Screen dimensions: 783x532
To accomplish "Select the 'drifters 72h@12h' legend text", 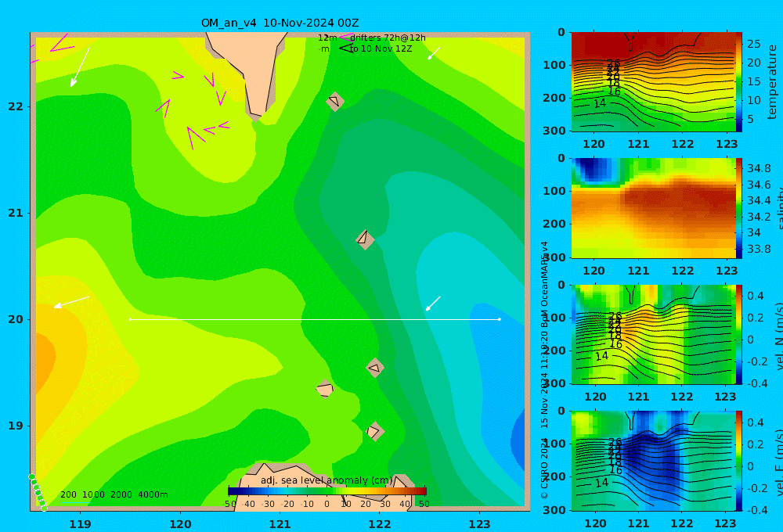I will (388, 38).
